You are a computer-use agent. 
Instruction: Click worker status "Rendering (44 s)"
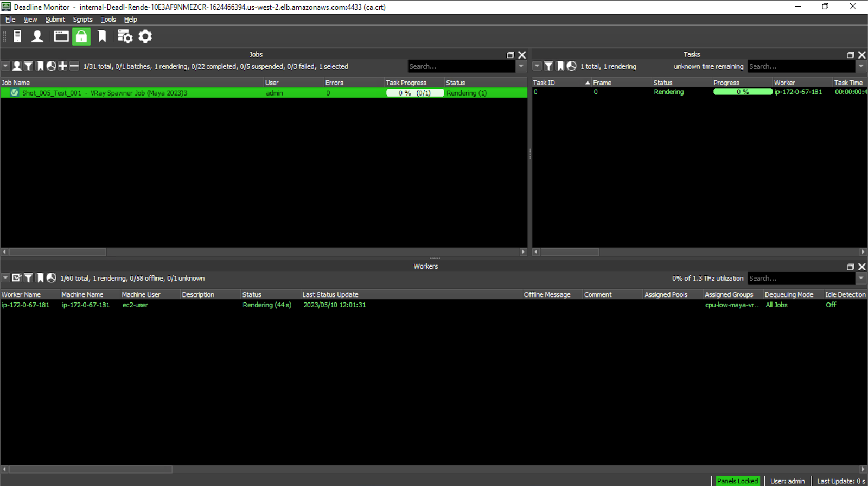[267, 305]
